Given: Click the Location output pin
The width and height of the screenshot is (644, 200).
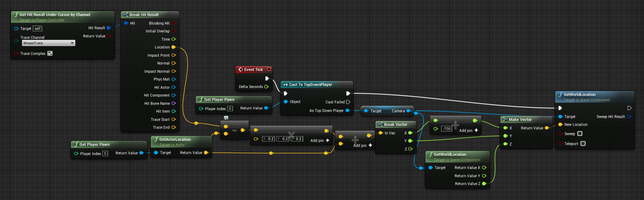Looking at the screenshot, I should click(174, 47).
